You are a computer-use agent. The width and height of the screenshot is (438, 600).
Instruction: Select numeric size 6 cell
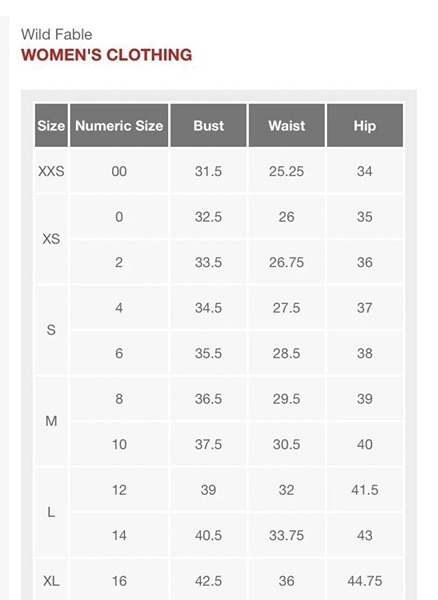coord(119,353)
